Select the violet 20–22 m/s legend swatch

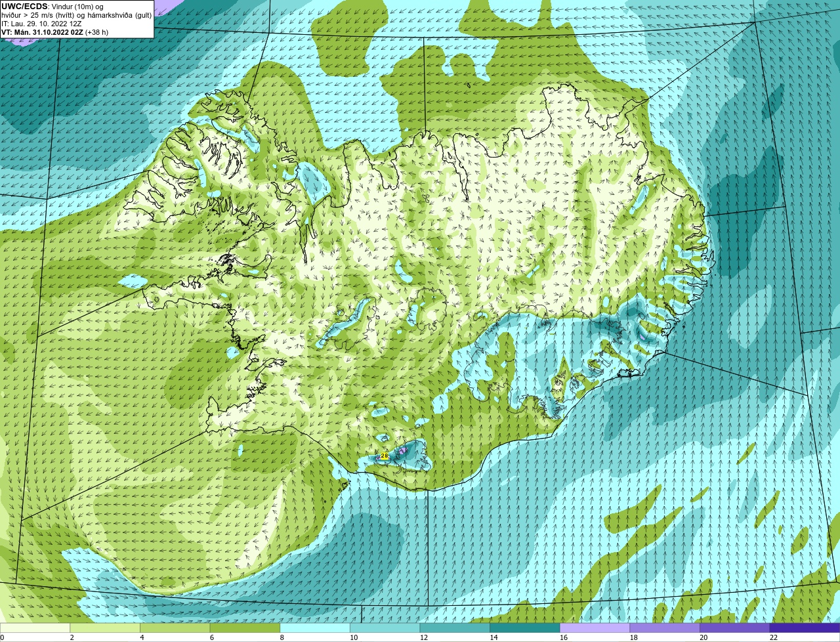coord(735,628)
